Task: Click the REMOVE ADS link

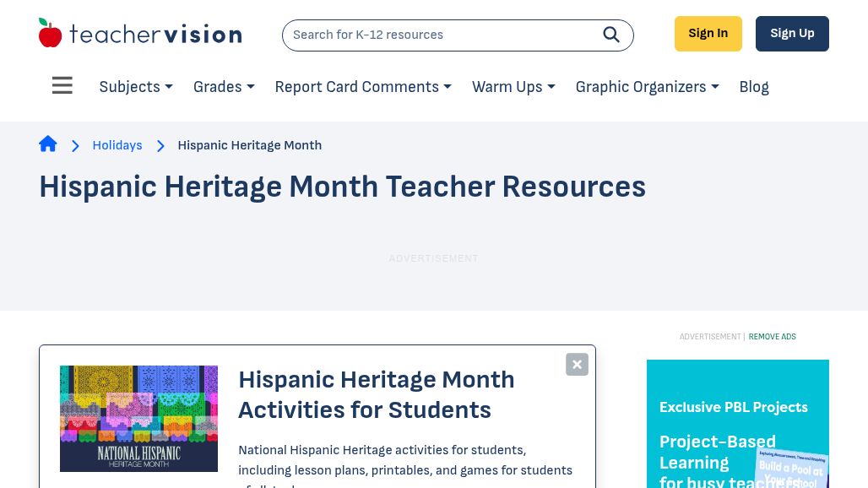Action: coord(773,336)
